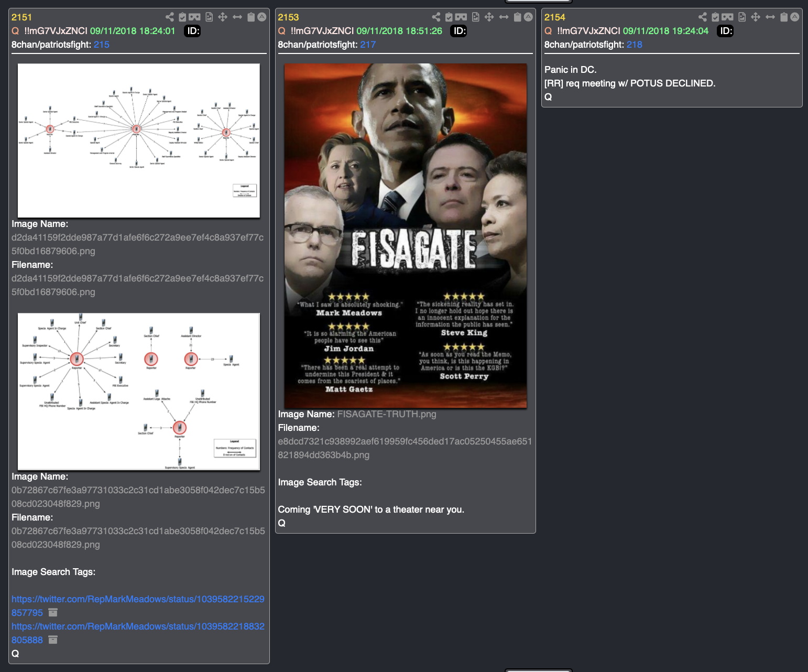
Task: Click the horizontal expand arrows on post 2153
Action: click(504, 17)
